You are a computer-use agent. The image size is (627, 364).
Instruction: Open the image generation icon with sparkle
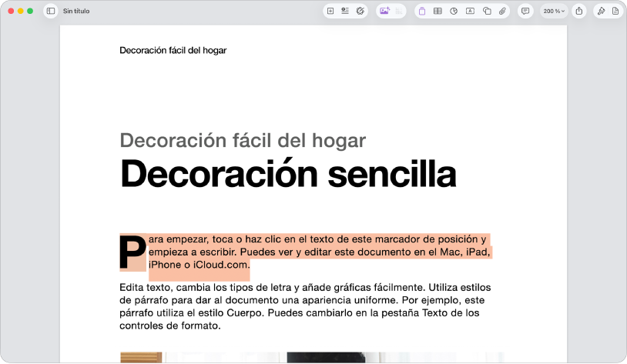384,12
